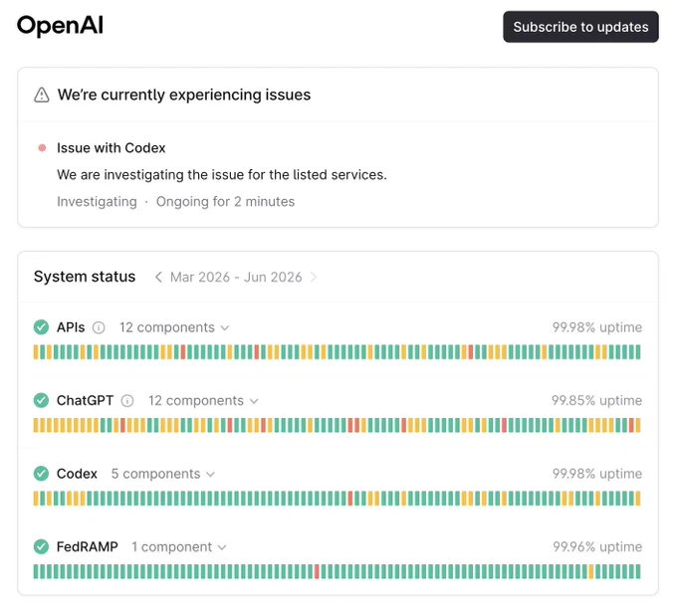Click the info icon next to ChatGPT
The image size is (677, 616).
(x=127, y=401)
